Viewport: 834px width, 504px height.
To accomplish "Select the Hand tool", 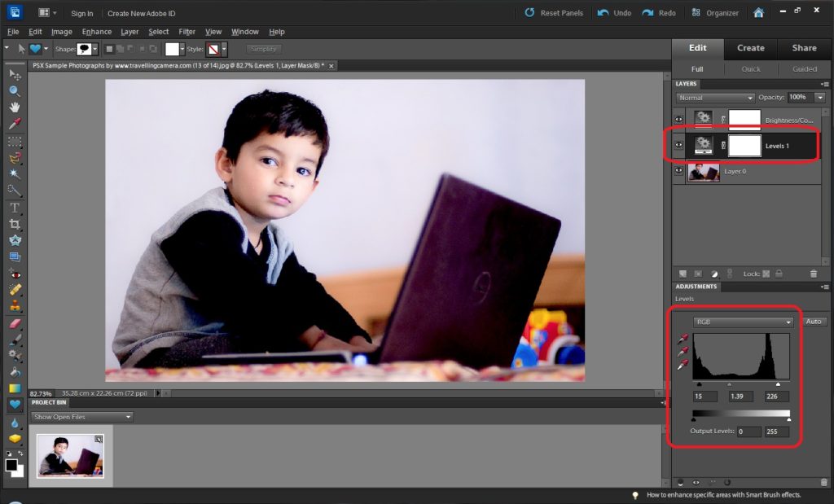I will pyautogui.click(x=13, y=107).
